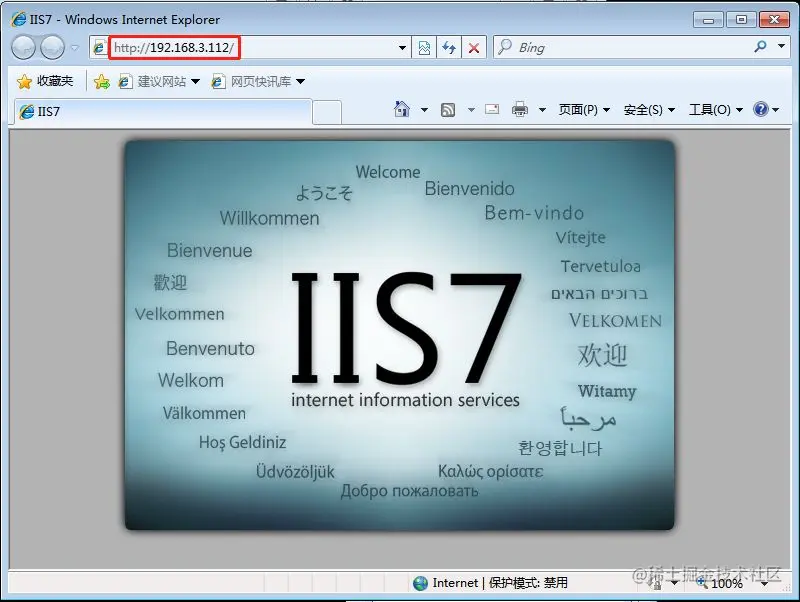Close the Internet Explorer window
This screenshot has width=800, height=602.
pyautogui.click(x=774, y=19)
